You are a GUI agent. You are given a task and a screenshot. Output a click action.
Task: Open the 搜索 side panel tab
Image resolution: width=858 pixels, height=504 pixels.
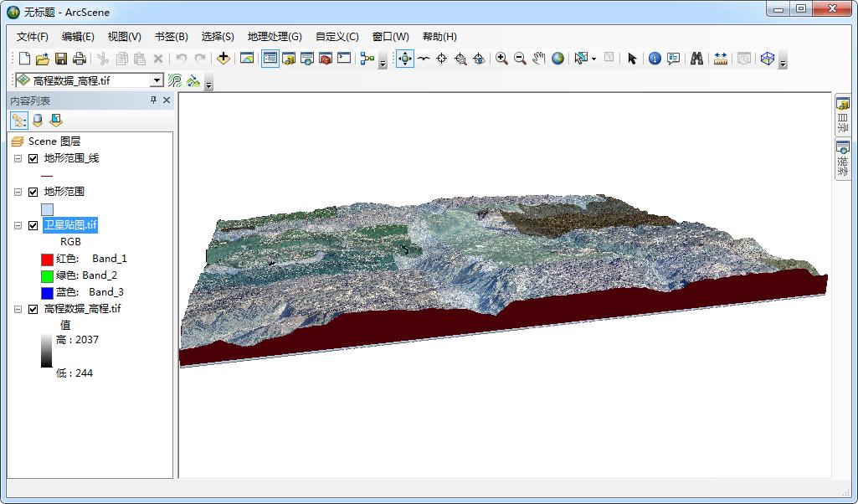click(x=842, y=158)
